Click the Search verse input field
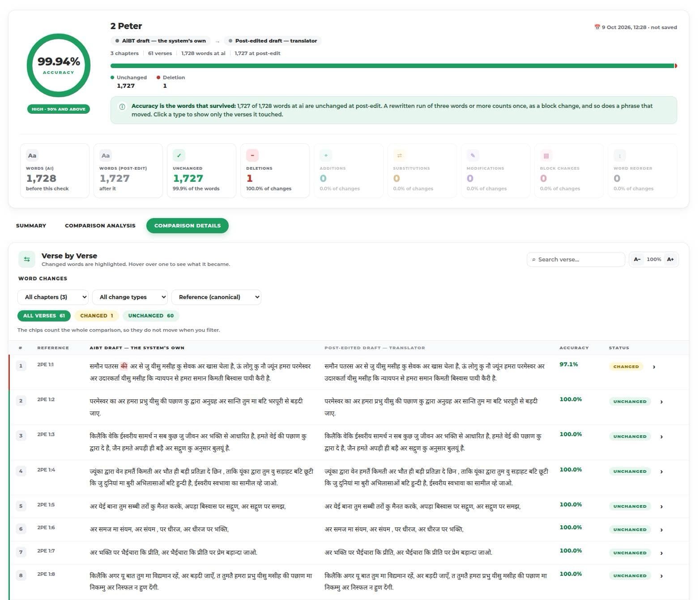 pyautogui.click(x=576, y=259)
